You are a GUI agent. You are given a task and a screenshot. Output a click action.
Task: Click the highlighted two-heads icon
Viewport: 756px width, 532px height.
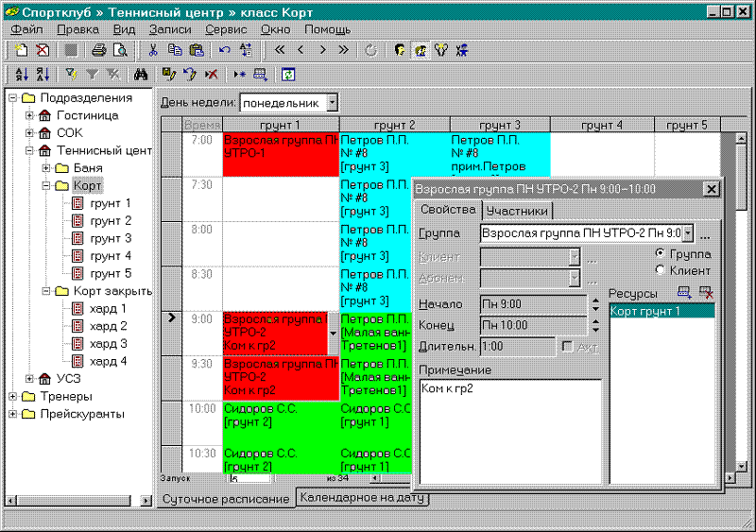(421, 50)
